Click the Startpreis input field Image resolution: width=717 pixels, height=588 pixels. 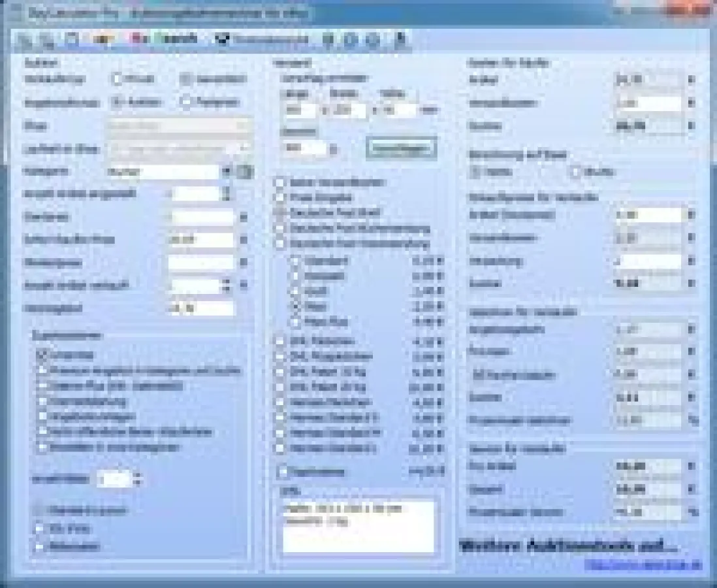point(201,217)
